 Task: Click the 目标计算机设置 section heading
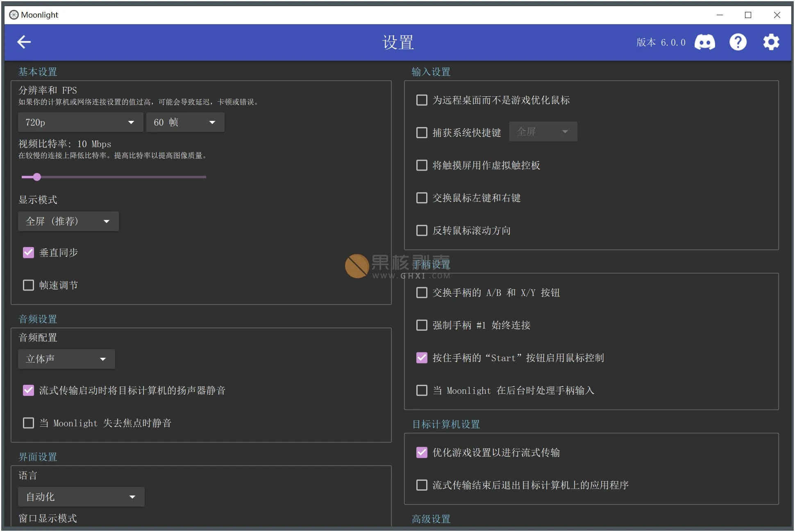point(446,424)
